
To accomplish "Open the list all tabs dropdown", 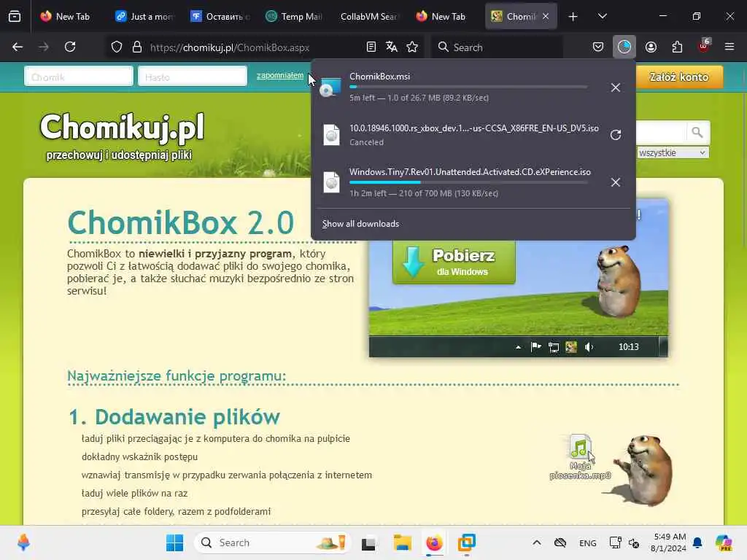I will (602, 17).
